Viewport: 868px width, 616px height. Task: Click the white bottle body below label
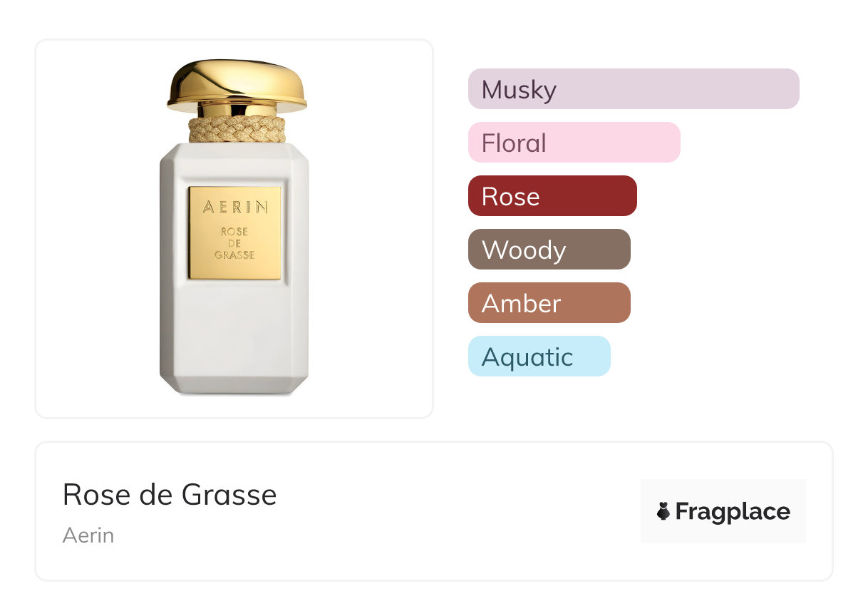[234, 335]
